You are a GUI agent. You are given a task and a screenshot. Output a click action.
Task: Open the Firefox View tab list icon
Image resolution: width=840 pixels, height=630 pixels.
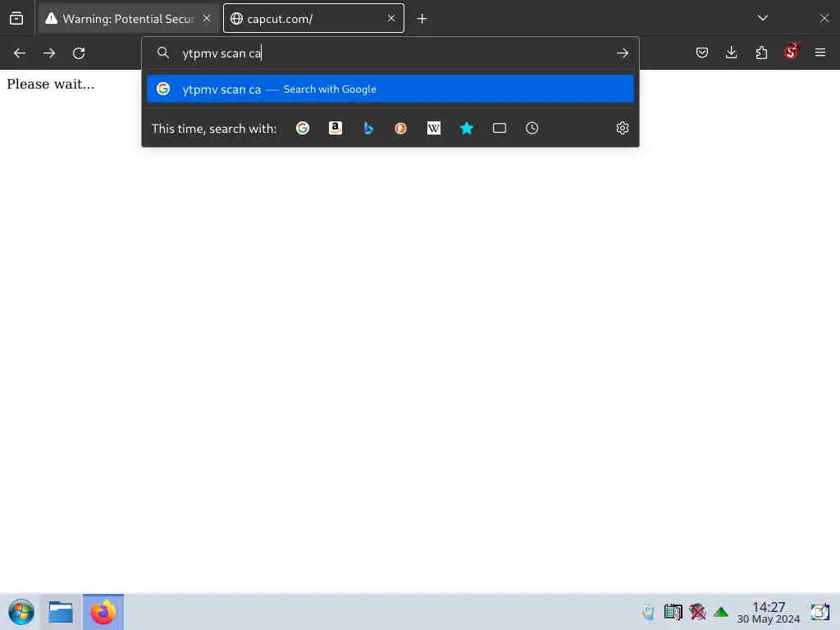(16, 19)
